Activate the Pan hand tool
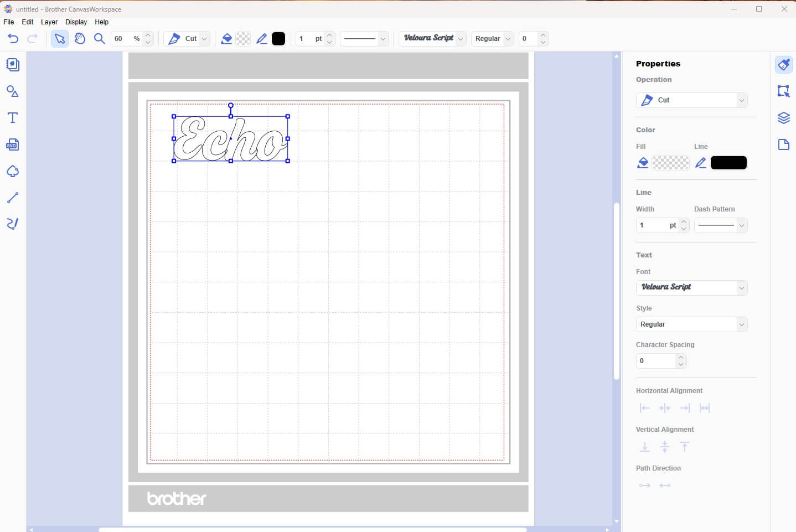The width and height of the screenshot is (796, 532). [x=80, y=39]
